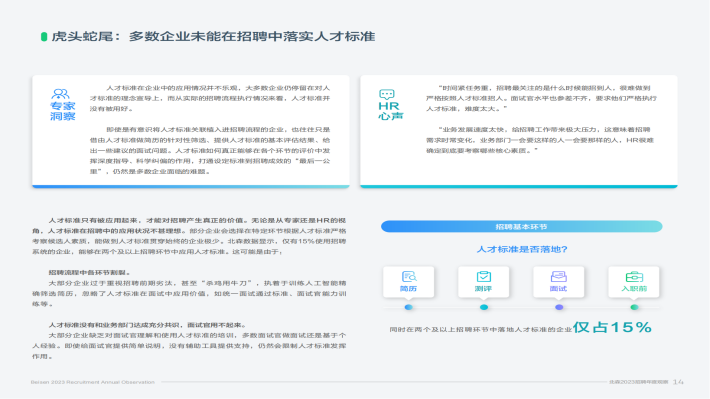
Task: Click the footer Beisen 2023 Recruitment Annual Observation
Action: click(x=93, y=382)
